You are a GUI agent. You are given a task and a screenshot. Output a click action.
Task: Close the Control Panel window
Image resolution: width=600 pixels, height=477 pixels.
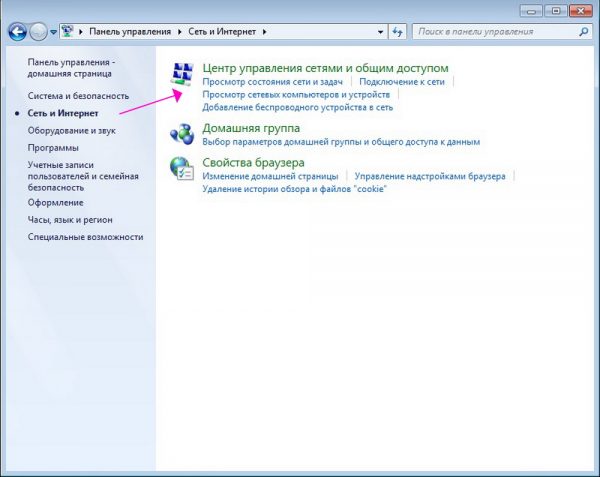tap(581, 11)
